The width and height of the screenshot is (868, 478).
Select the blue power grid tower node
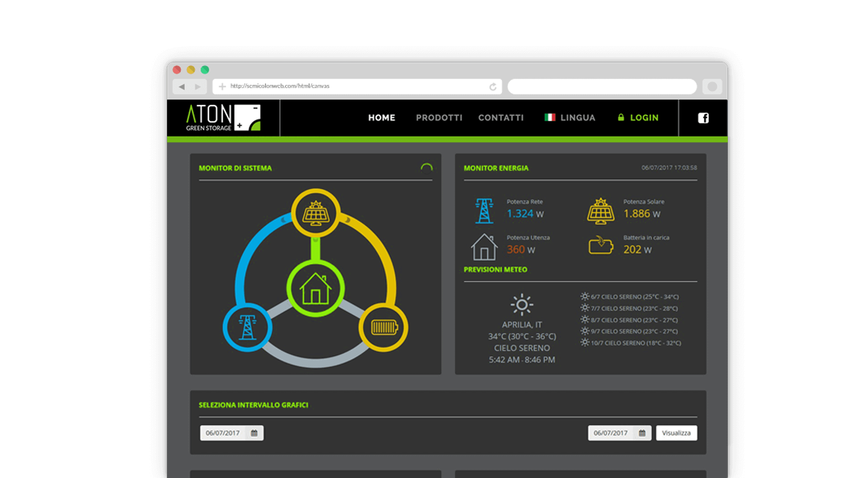click(x=248, y=327)
